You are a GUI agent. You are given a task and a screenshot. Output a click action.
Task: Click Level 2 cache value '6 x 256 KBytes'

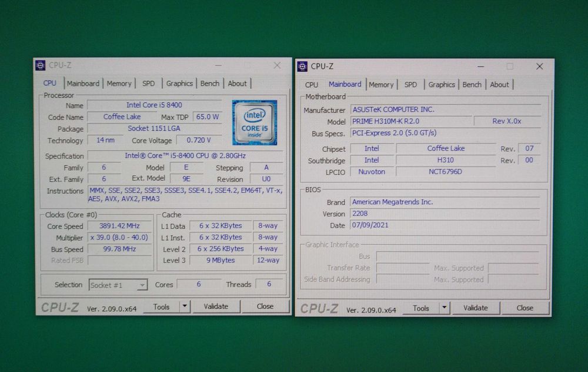220,248
